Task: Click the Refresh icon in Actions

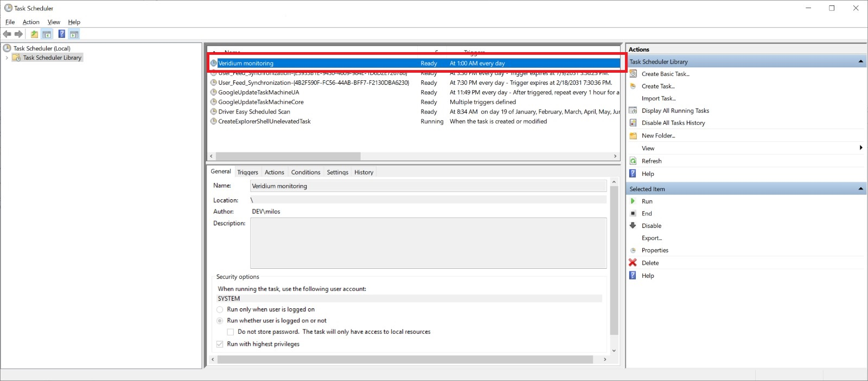Action: click(x=633, y=161)
